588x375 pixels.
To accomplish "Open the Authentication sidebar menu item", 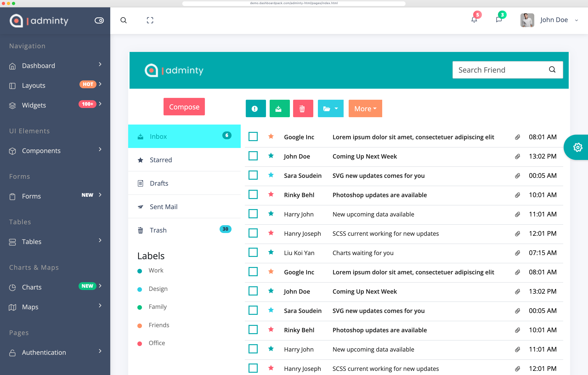I will coord(55,352).
